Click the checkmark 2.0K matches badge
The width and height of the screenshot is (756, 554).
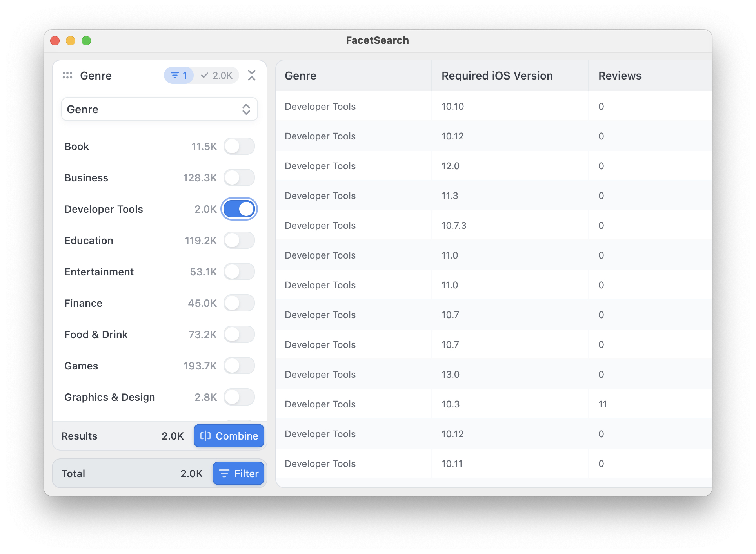point(216,76)
